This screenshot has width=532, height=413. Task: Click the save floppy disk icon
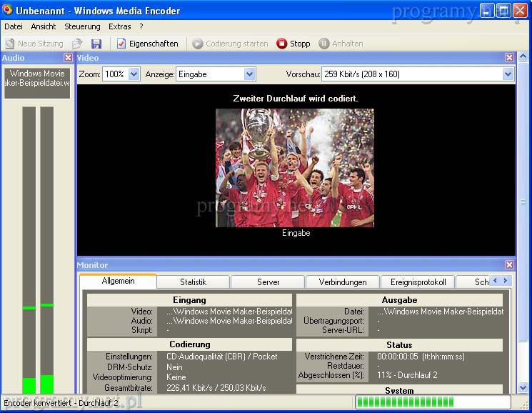[96, 44]
